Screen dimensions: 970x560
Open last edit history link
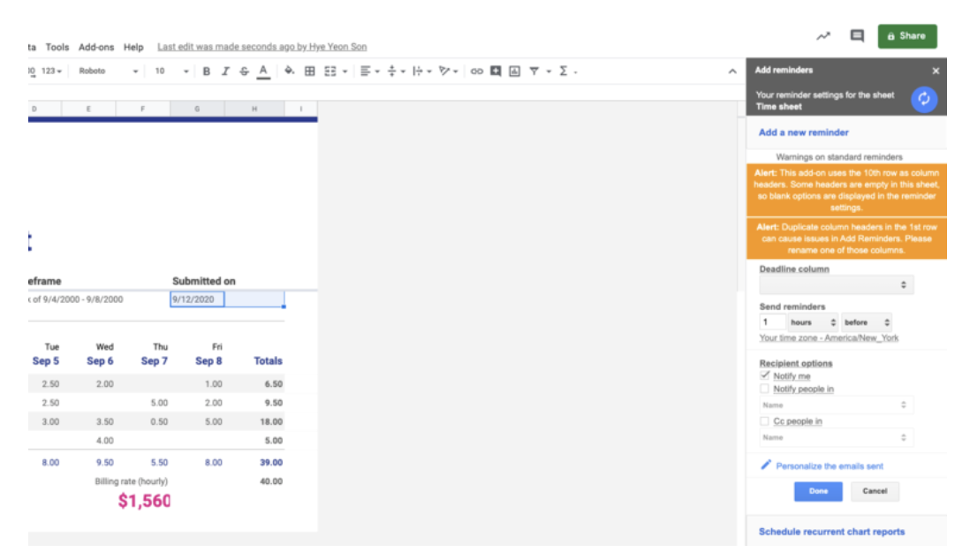click(261, 47)
